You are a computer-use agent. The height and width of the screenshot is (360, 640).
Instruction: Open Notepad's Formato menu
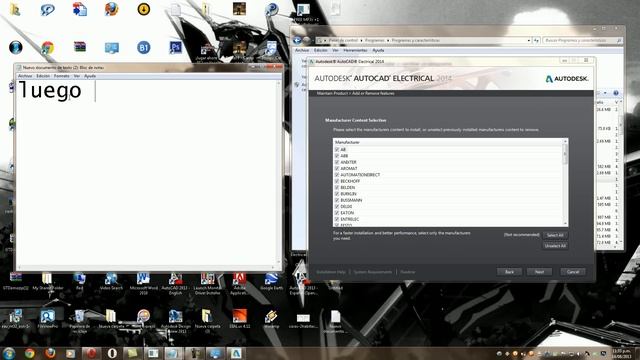pyautogui.click(x=62, y=76)
